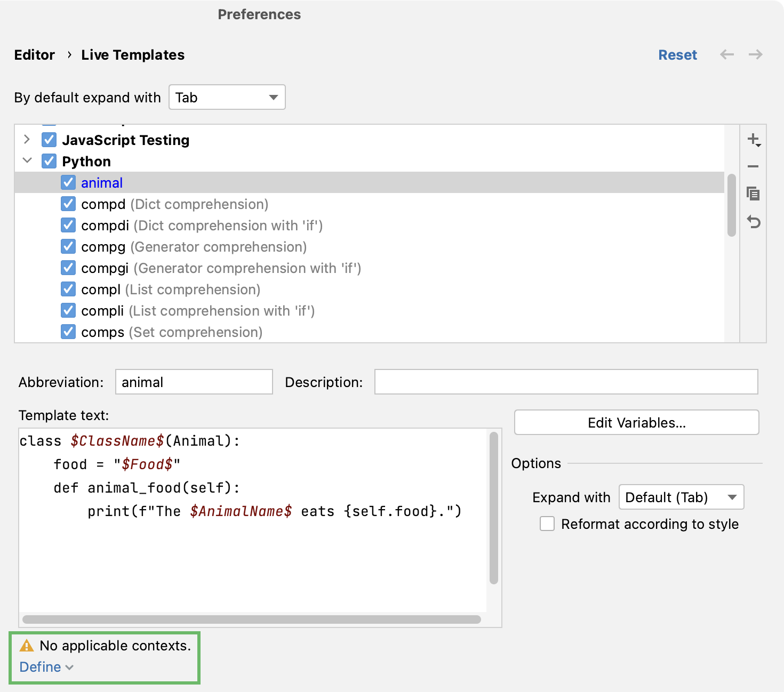Uncheck the Python templates group
The width and height of the screenshot is (784, 692).
coord(49,161)
